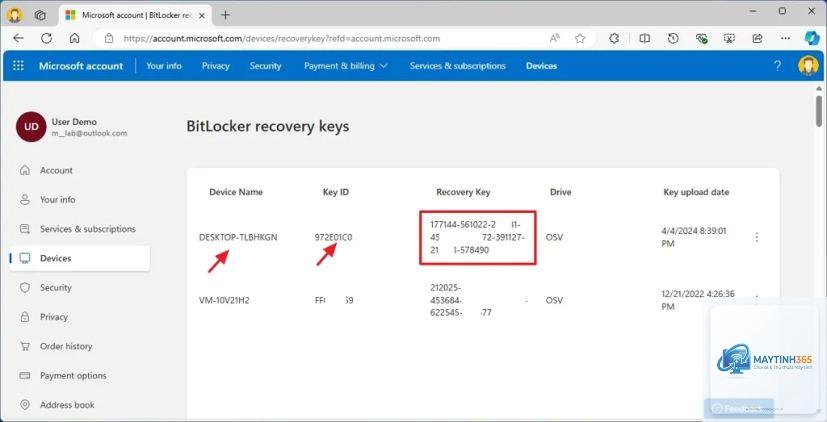Screen dimensions: 827x422
Task: Open a new browser tab
Action: click(225, 15)
